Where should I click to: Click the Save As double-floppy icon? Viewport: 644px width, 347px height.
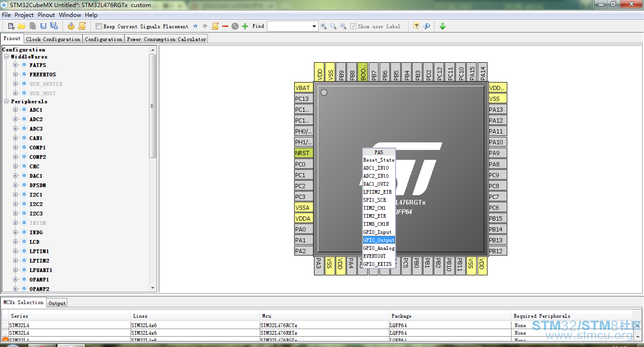click(54, 26)
